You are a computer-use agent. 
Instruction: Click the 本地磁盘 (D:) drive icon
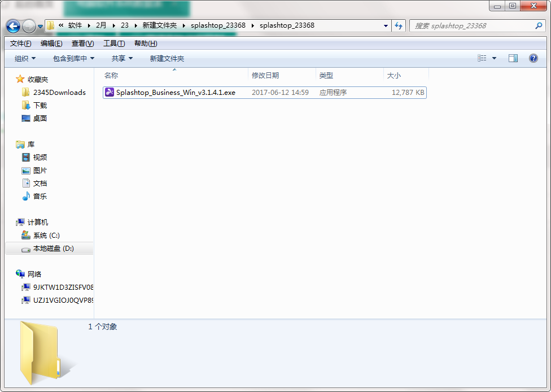click(x=25, y=249)
